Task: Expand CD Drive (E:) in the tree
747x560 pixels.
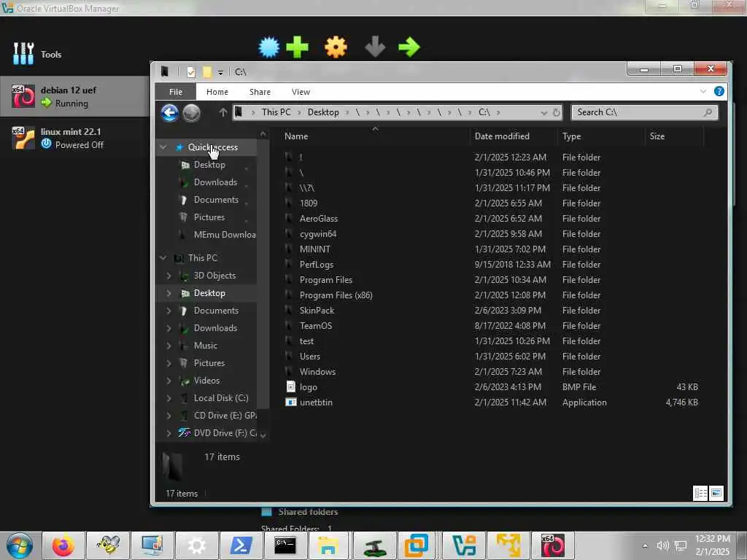Action: (x=169, y=416)
